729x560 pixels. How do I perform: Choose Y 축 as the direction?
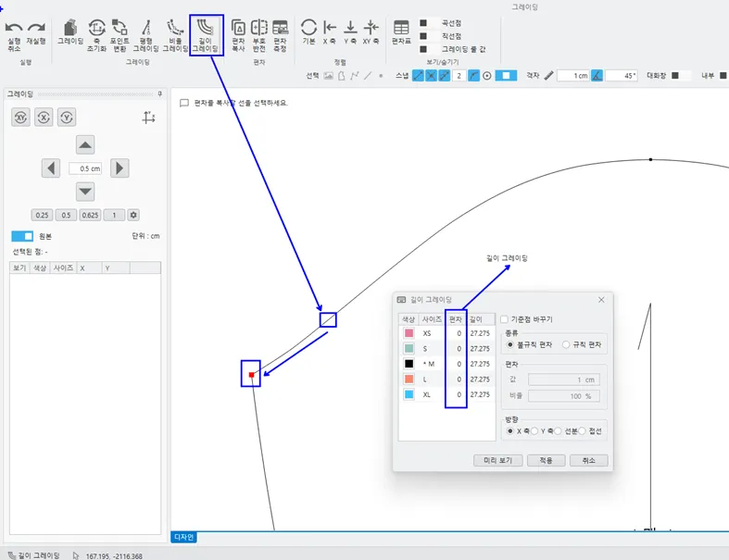[x=535, y=431]
